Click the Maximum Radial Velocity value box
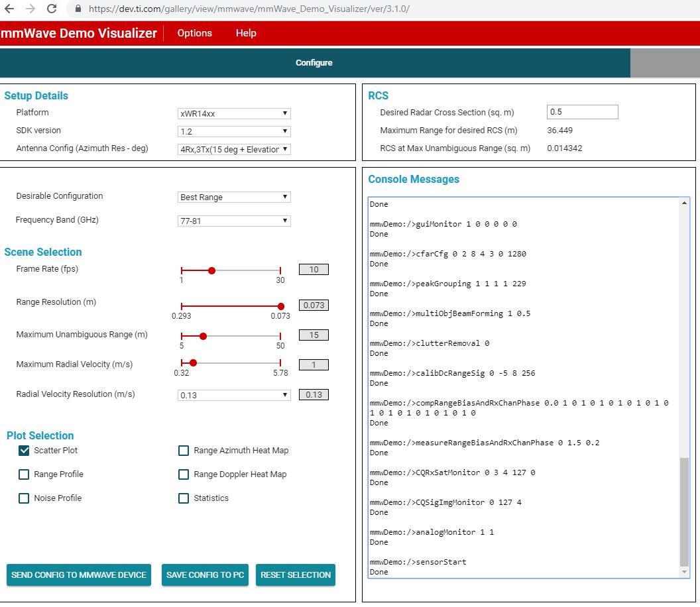 314,364
